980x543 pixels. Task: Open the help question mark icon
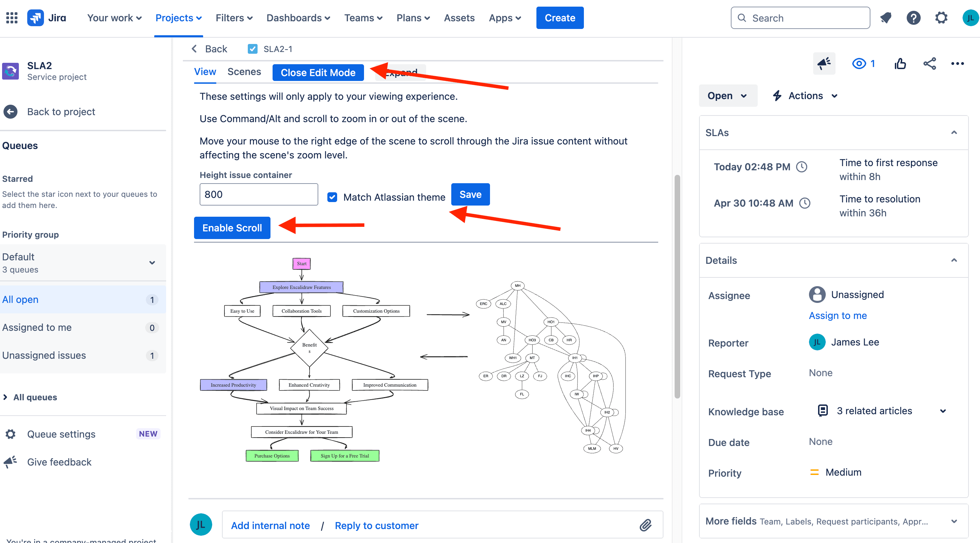click(x=913, y=17)
